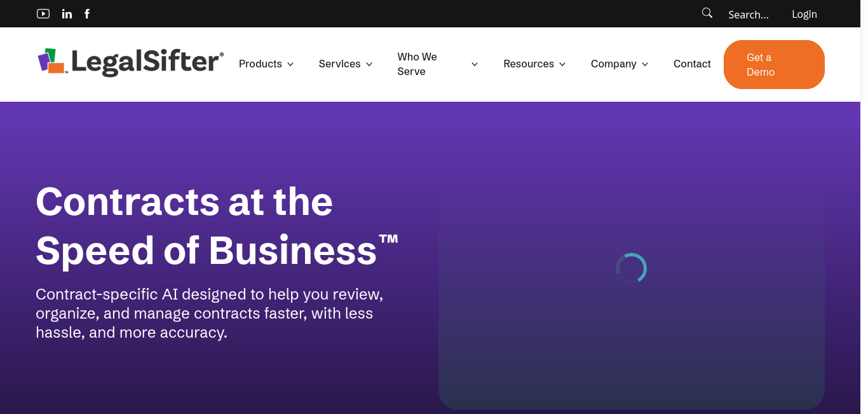This screenshot has width=868, height=414.
Task: Select the Services menu label
Action: coord(339,64)
